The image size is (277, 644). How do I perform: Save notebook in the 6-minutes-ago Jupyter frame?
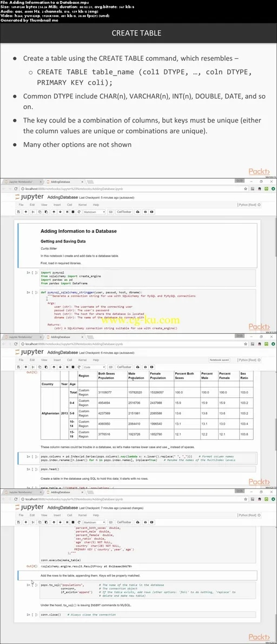[x=19, y=367]
